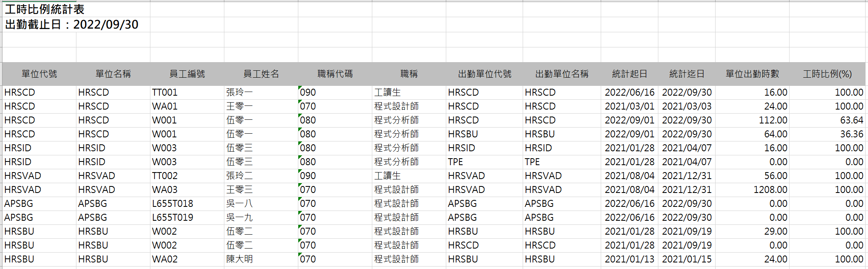Select the 統計迄日 header cell

[687, 74]
